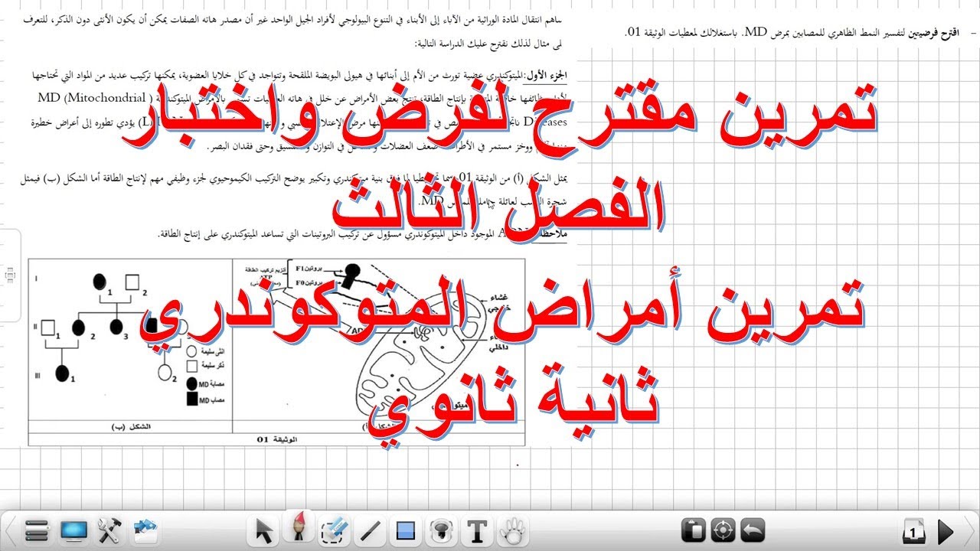
Task: Select the hand pan tool
Action: [514, 530]
